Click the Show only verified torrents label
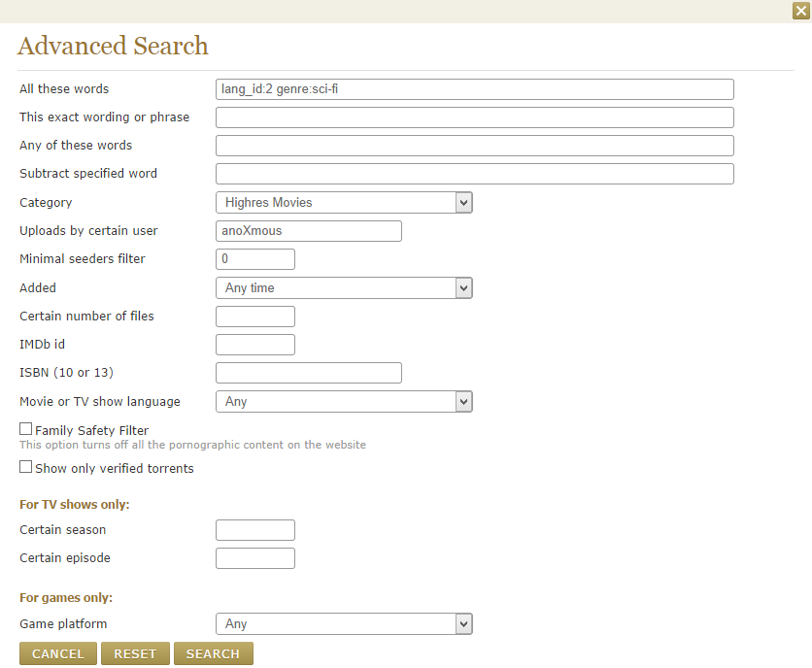This screenshot has height=668, width=812. click(x=115, y=468)
